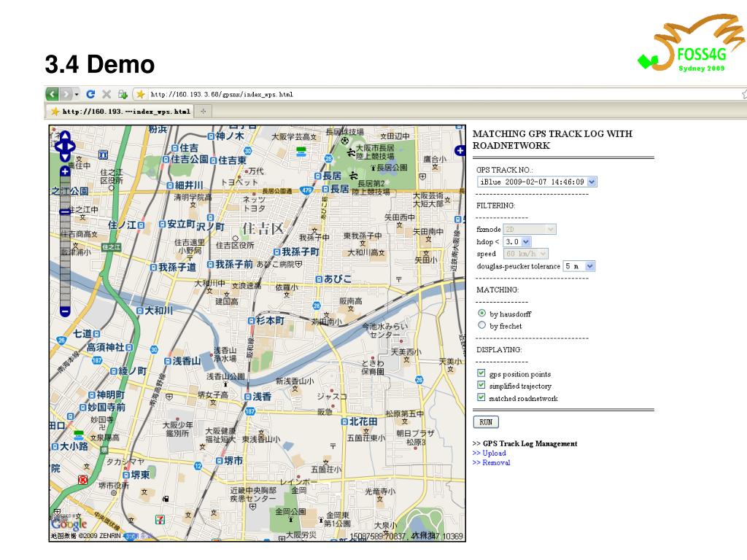Go back with the green browser arrow
Image resolution: width=747 pixels, height=560 pixels.
53,94
